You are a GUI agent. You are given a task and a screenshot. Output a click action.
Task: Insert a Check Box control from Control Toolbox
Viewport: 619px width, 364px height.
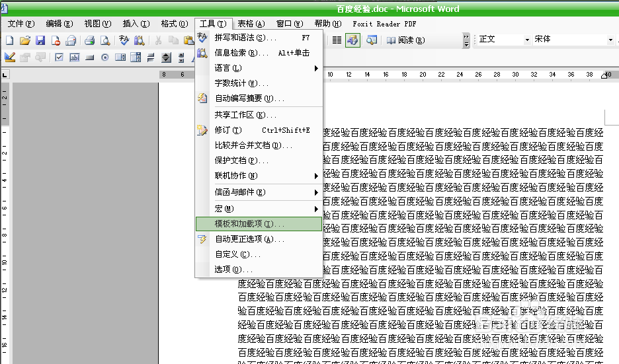pos(59,57)
